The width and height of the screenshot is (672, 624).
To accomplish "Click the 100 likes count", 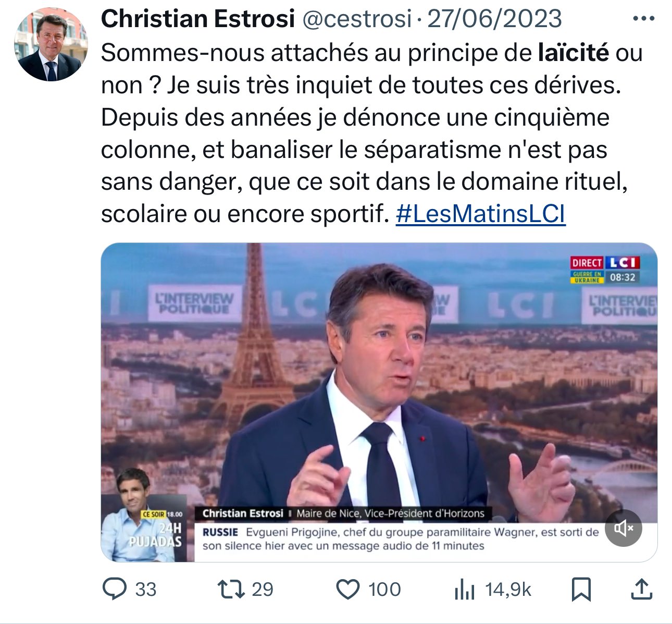I will [384, 590].
